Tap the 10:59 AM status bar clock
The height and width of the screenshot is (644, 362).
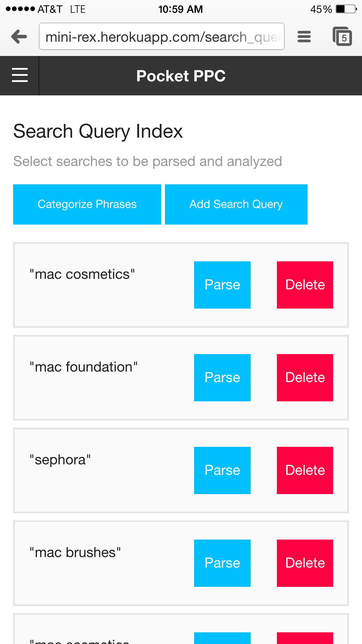[x=180, y=9]
